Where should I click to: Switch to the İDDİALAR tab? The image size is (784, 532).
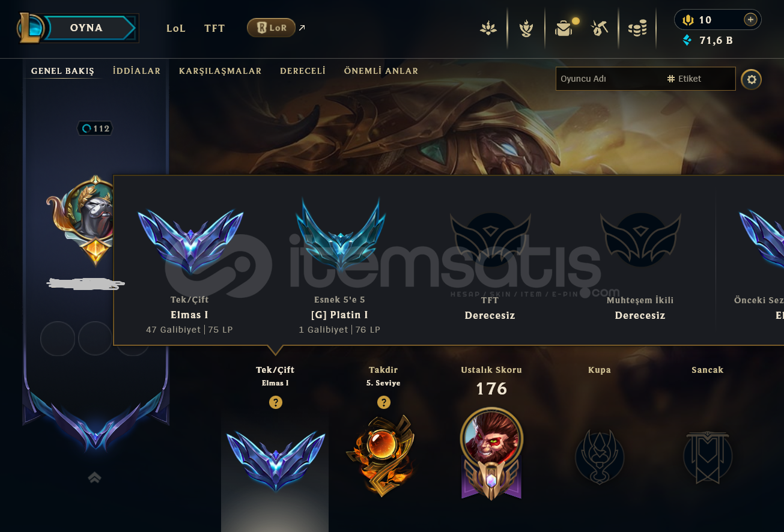(136, 71)
